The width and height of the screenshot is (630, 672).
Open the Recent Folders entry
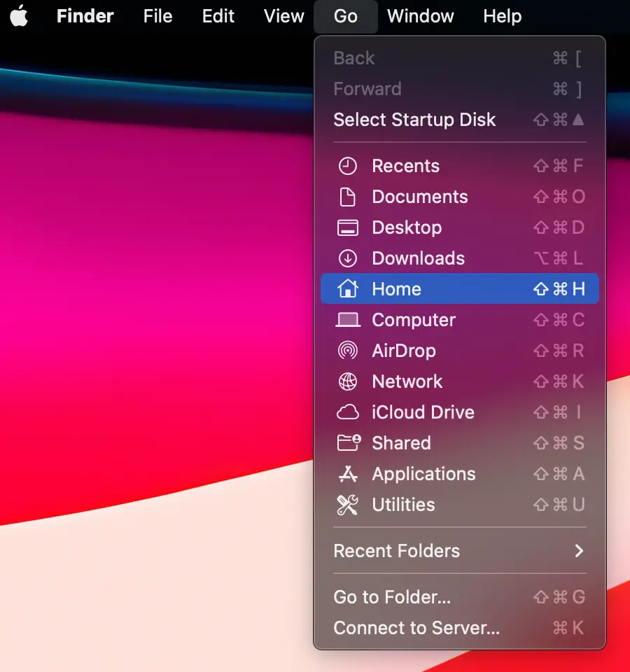pyautogui.click(x=459, y=551)
